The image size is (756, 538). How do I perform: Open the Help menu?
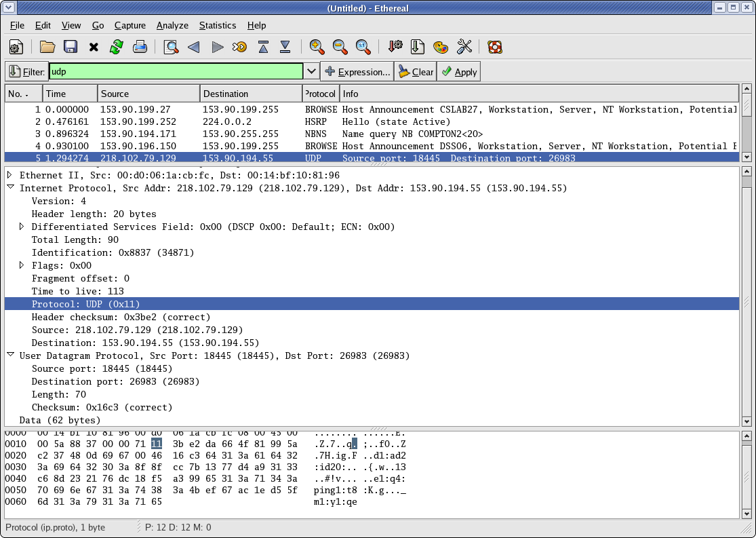[x=256, y=26]
